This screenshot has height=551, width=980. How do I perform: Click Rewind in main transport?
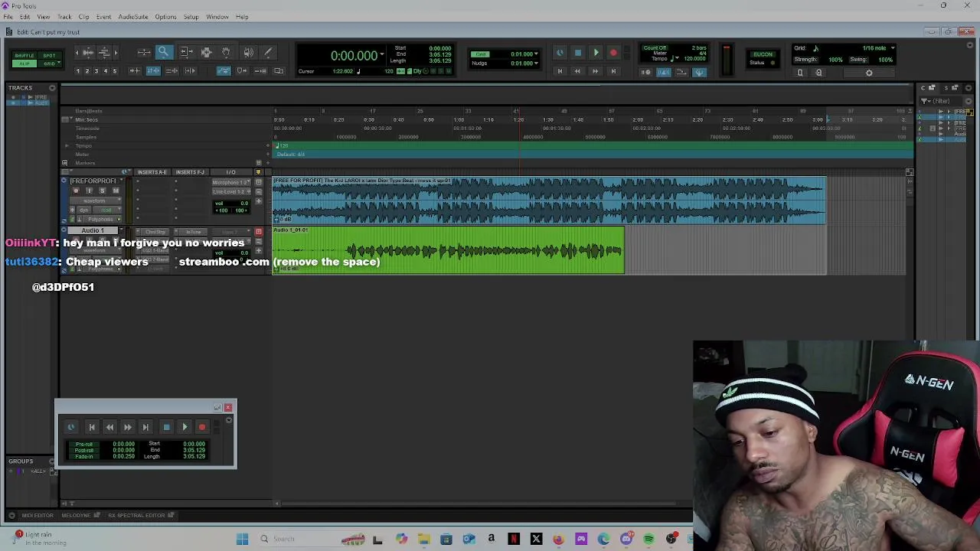click(577, 71)
